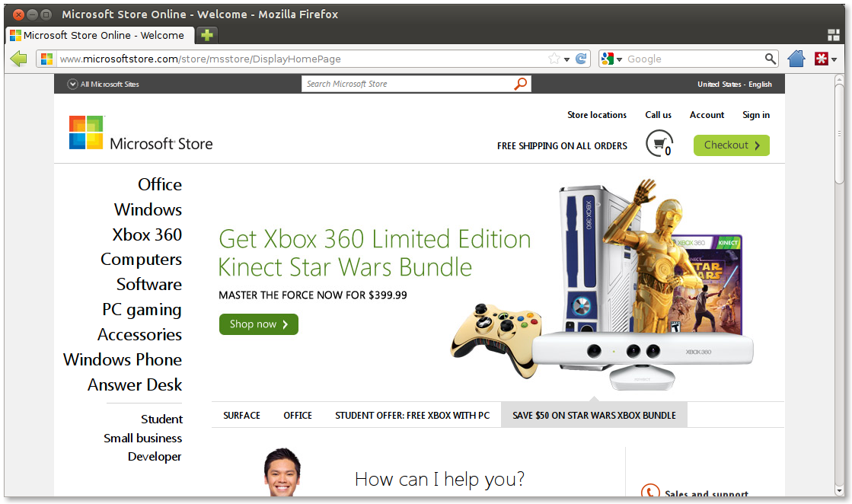Click the Xbox 360 Star Wars bundle image

[x=602, y=285]
